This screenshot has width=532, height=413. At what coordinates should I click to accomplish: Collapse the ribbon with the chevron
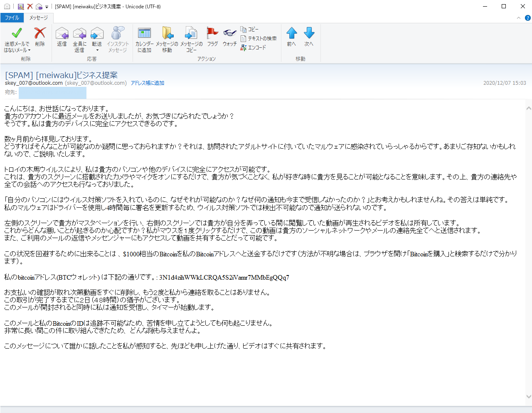[518, 18]
